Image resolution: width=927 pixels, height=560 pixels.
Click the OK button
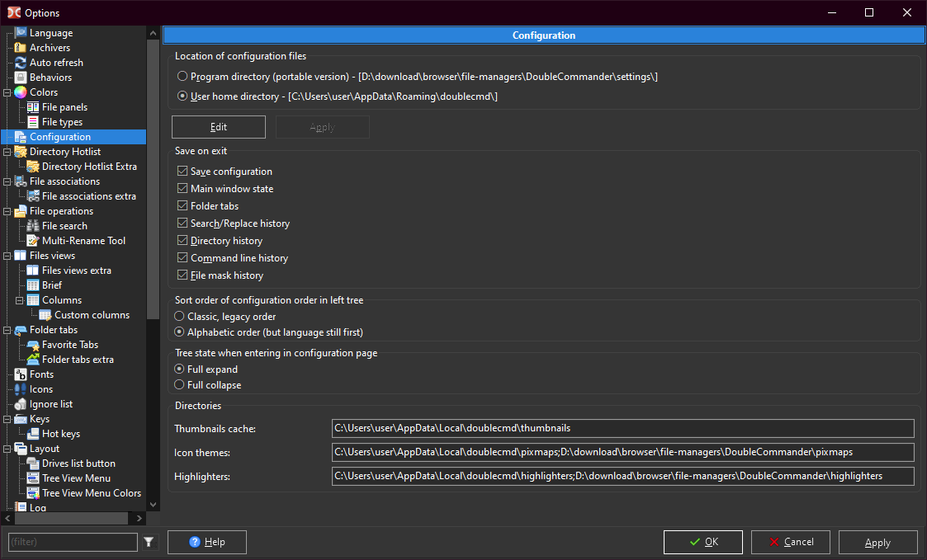703,542
